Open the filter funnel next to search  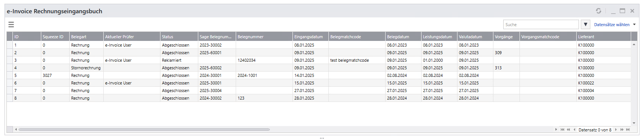pyautogui.click(x=585, y=25)
